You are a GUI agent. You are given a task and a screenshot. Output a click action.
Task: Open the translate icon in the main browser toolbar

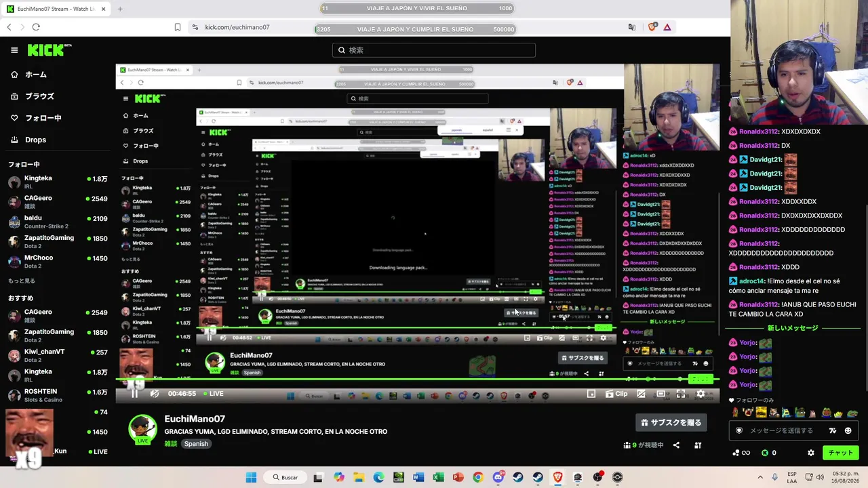coord(632,27)
